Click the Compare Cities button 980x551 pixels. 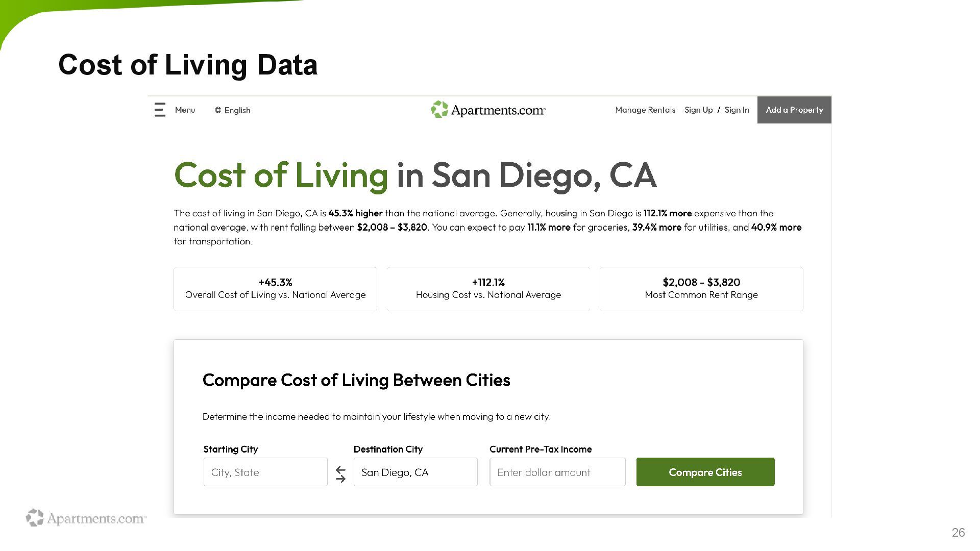pos(705,472)
